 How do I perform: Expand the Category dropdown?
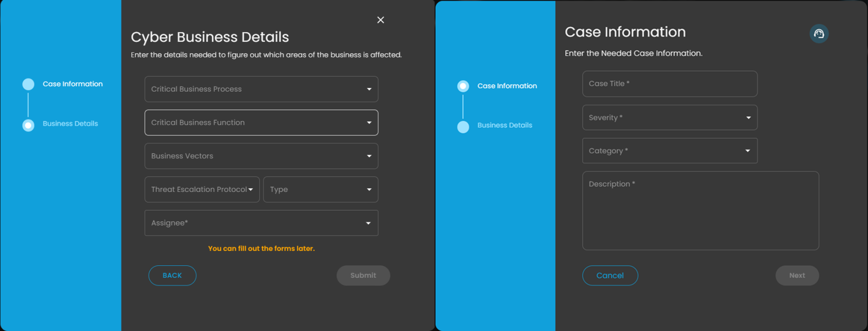coord(670,151)
